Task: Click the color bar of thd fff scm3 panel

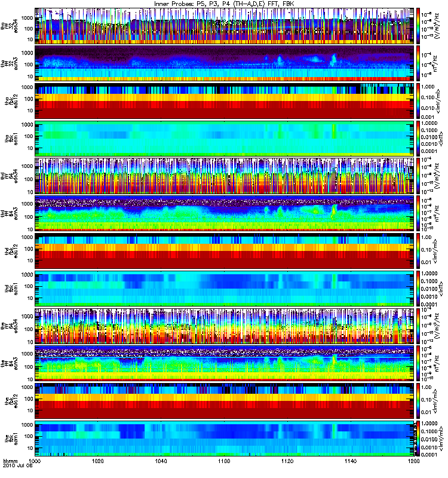Action: [418, 213]
